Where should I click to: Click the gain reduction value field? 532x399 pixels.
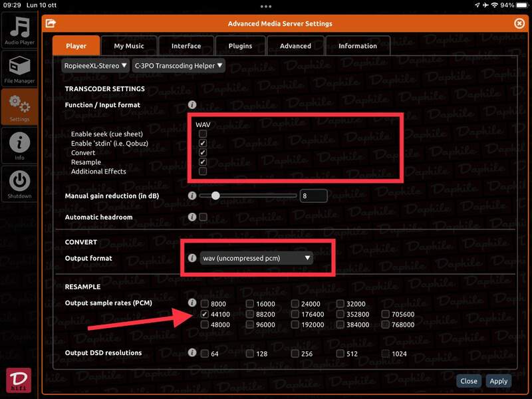point(313,196)
